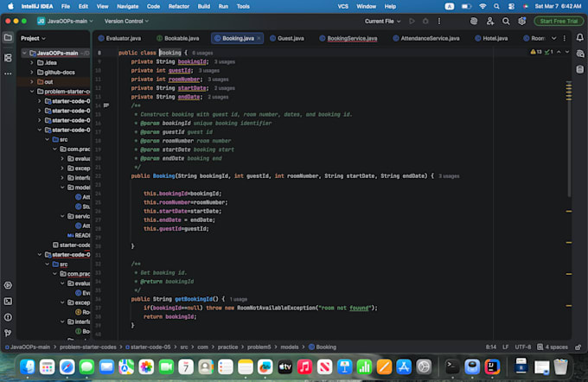The height and width of the screenshot is (382, 588).
Task: Open Search Everywhere magnifier
Action: coord(506,22)
